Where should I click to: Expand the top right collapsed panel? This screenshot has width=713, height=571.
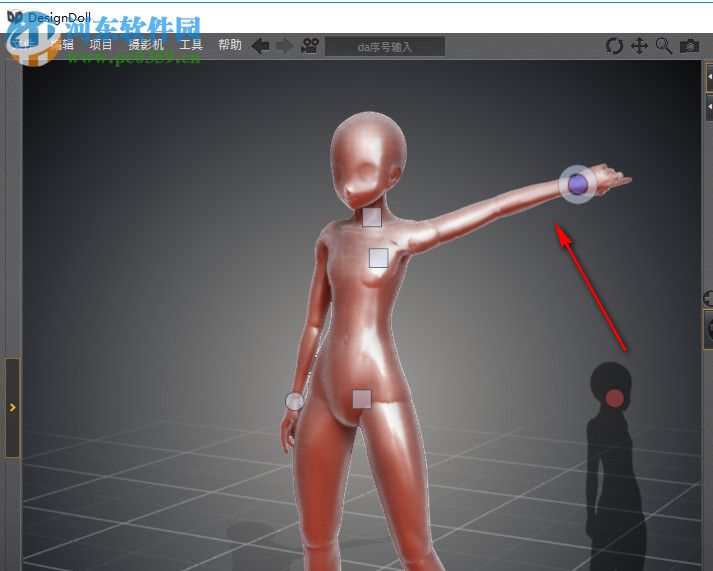(x=709, y=77)
